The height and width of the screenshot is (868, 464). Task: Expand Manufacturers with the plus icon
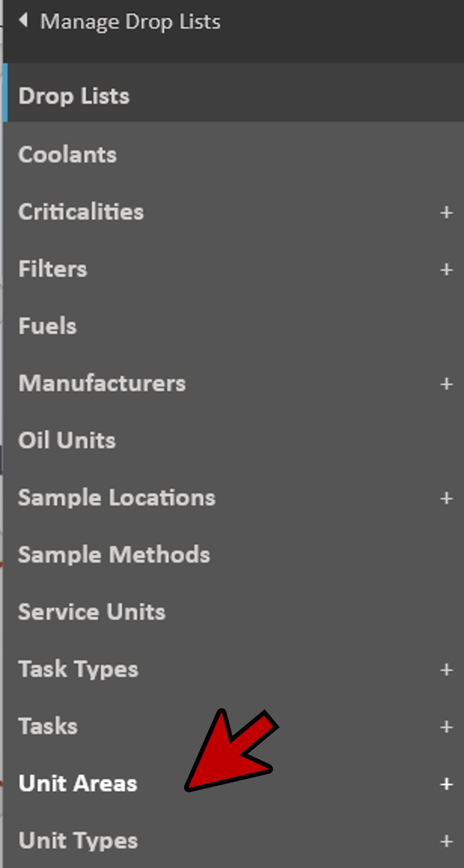point(446,384)
